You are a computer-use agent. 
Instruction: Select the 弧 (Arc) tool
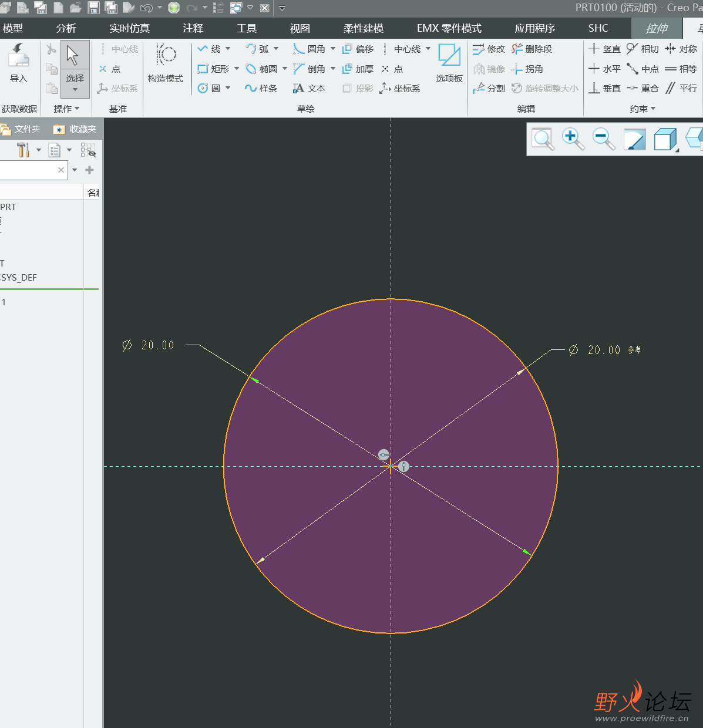pyautogui.click(x=257, y=49)
